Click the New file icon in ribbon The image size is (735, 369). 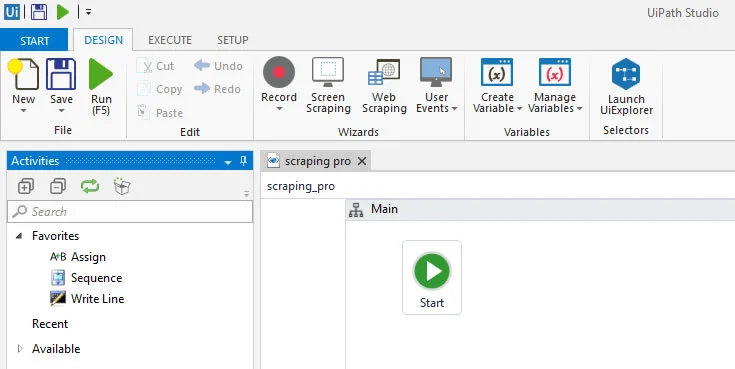pos(23,74)
